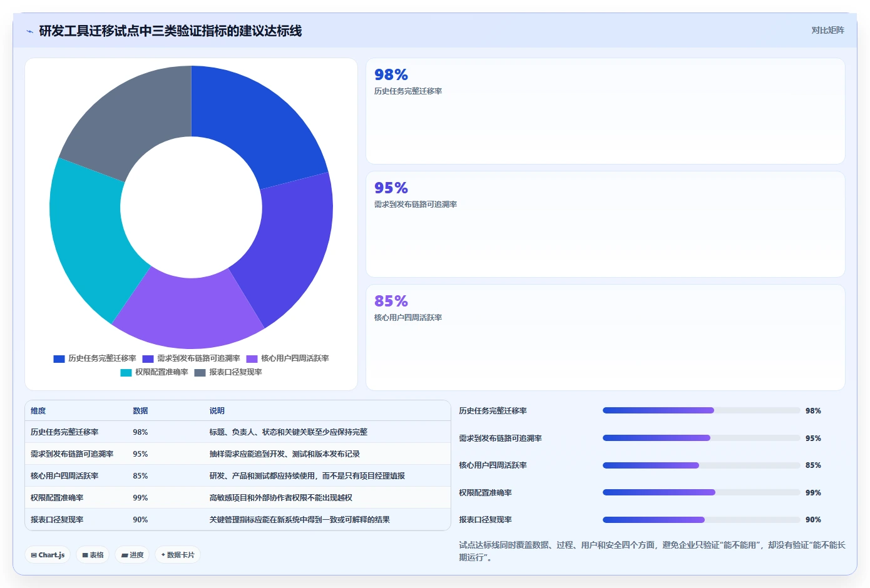The height and width of the screenshot is (588, 870).
Task: Click the light purple bottom donut segment
Action: pyautogui.click(x=188, y=313)
